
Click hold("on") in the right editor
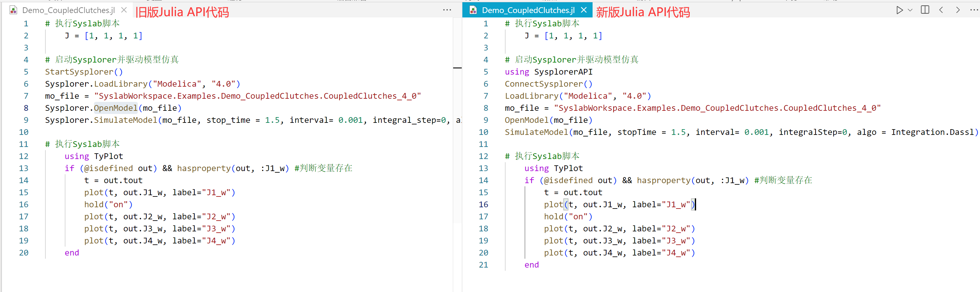568,217
